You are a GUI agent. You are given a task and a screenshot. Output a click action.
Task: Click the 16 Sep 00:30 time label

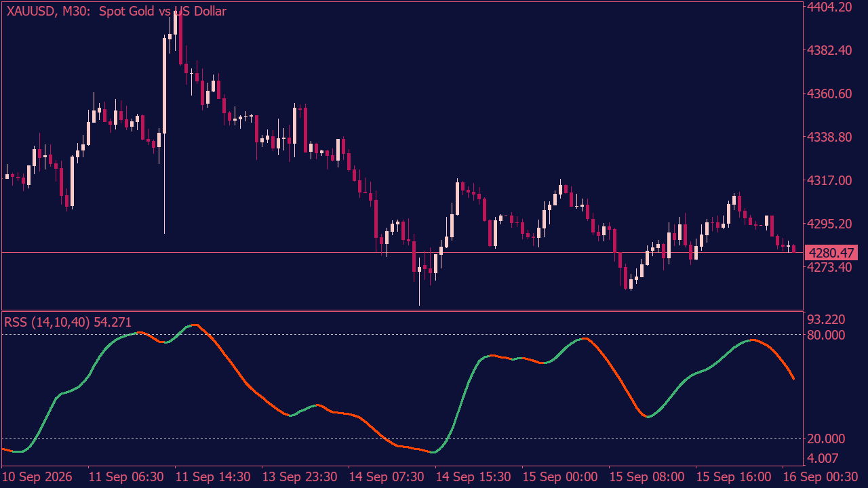pos(821,476)
